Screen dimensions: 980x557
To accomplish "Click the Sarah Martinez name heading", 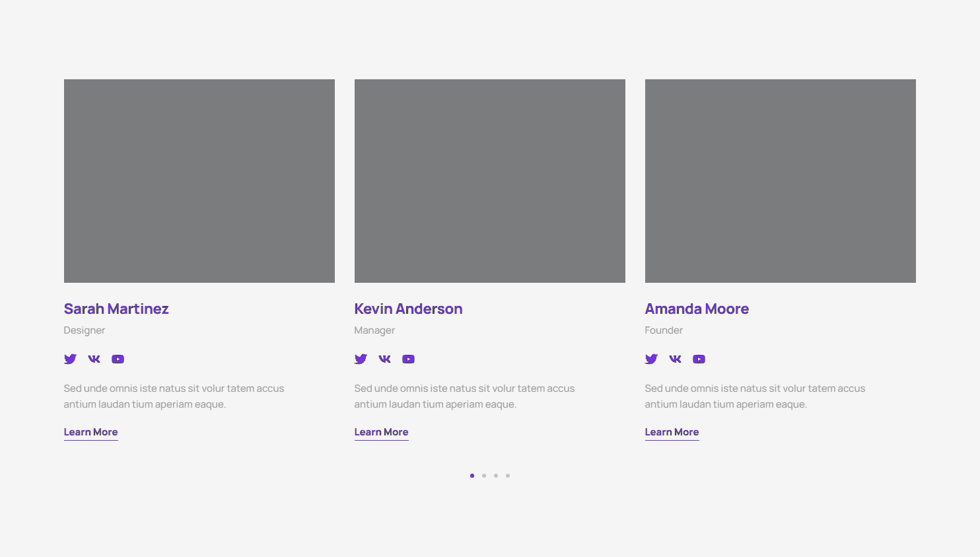I will coord(116,309).
